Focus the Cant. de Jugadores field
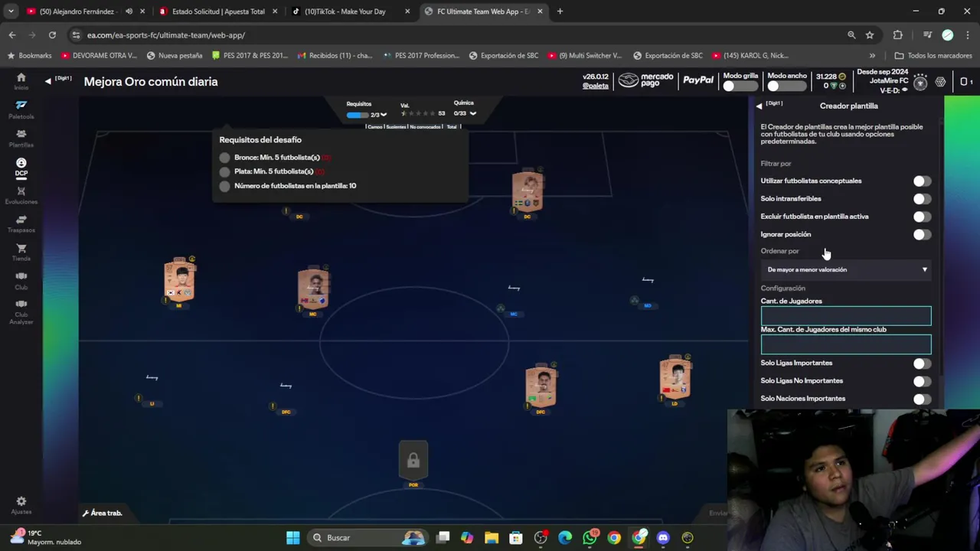 point(846,315)
